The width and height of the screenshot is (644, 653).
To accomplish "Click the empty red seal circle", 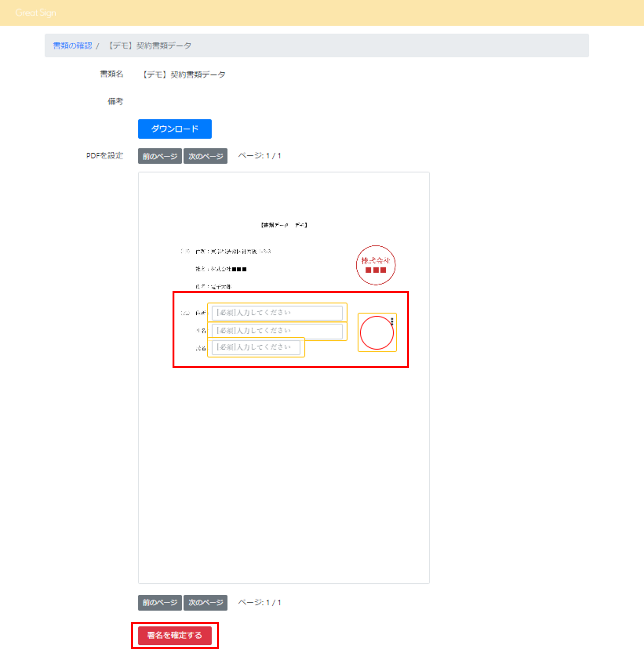I will [377, 333].
